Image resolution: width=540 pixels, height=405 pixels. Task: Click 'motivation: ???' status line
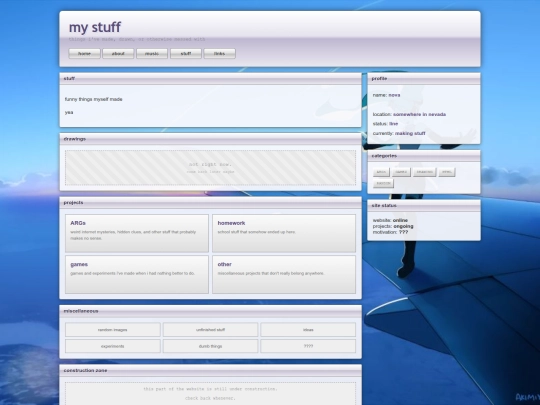tap(390, 232)
